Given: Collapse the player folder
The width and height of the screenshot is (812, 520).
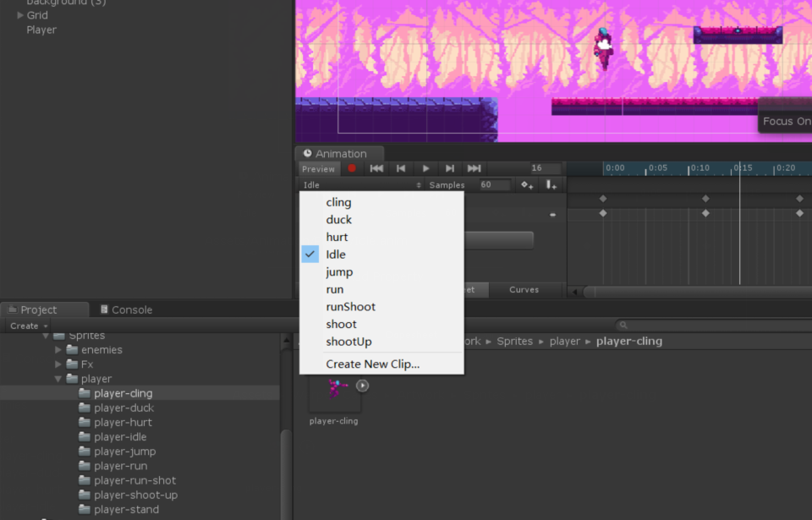Looking at the screenshot, I should (58, 378).
